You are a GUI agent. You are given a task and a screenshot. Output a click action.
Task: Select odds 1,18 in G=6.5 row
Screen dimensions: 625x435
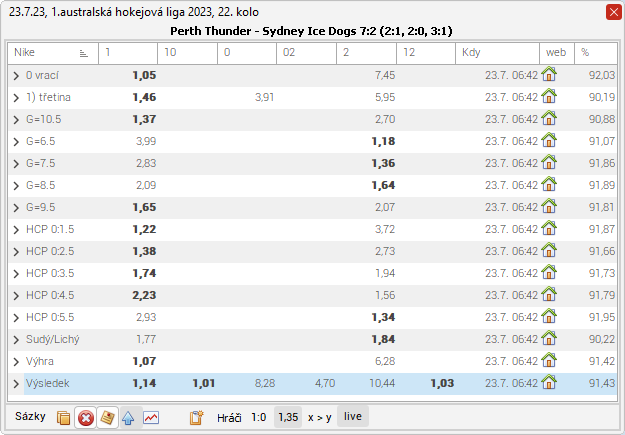pyautogui.click(x=383, y=141)
